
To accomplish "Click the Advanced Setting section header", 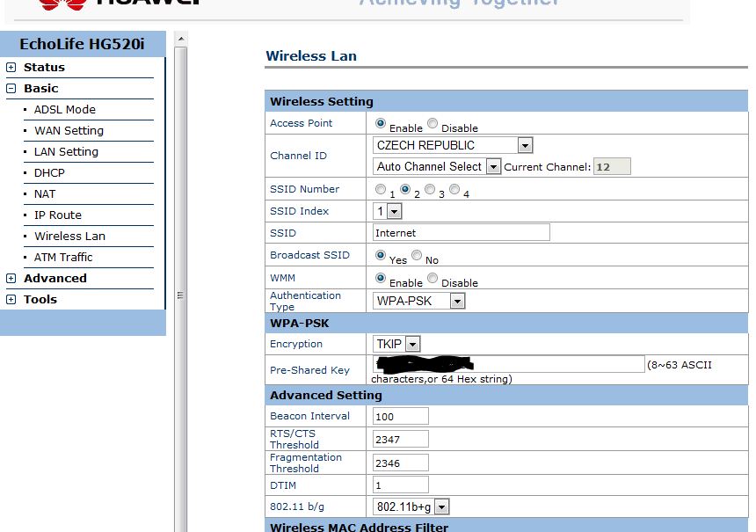I will (x=506, y=395).
